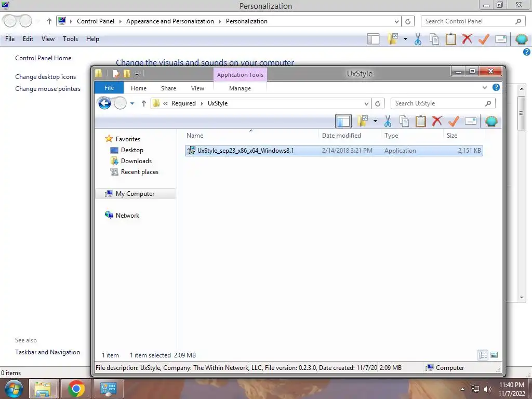
Task: Click Up arrow in UxStyle navigation bar
Action: coord(144,103)
